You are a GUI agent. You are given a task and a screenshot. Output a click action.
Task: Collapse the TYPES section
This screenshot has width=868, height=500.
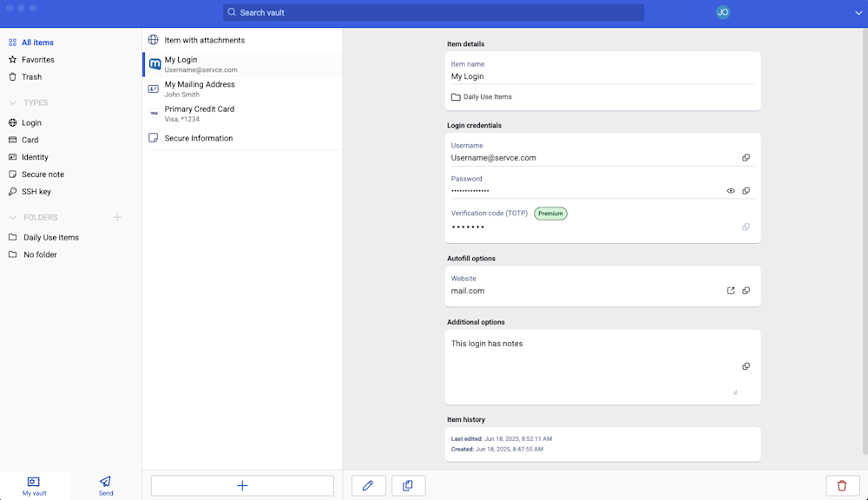pyautogui.click(x=12, y=102)
